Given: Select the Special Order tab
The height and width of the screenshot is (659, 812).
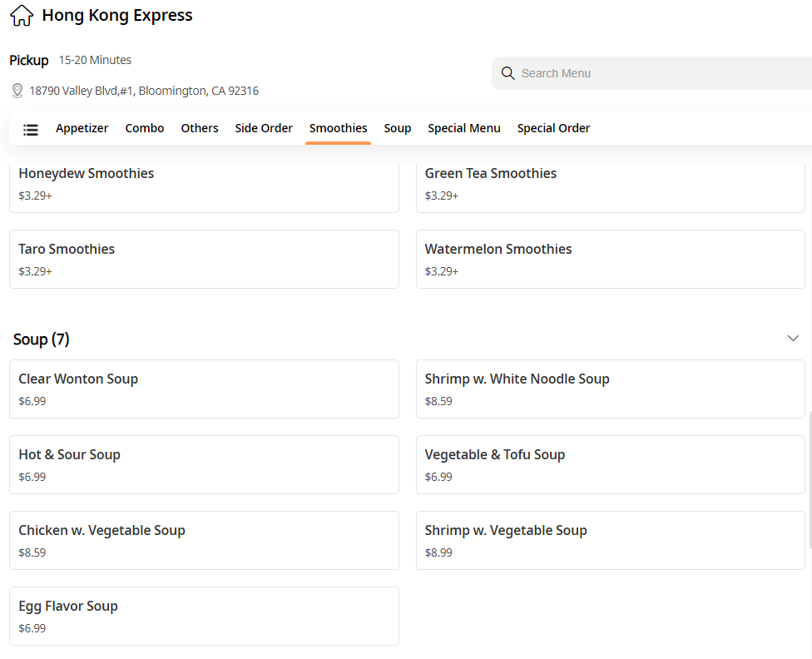Looking at the screenshot, I should pyautogui.click(x=553, y=128).
